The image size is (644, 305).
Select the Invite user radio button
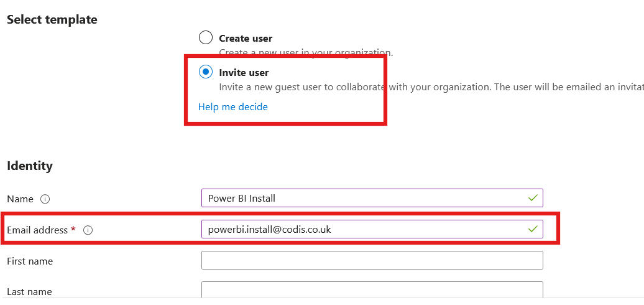205,72
